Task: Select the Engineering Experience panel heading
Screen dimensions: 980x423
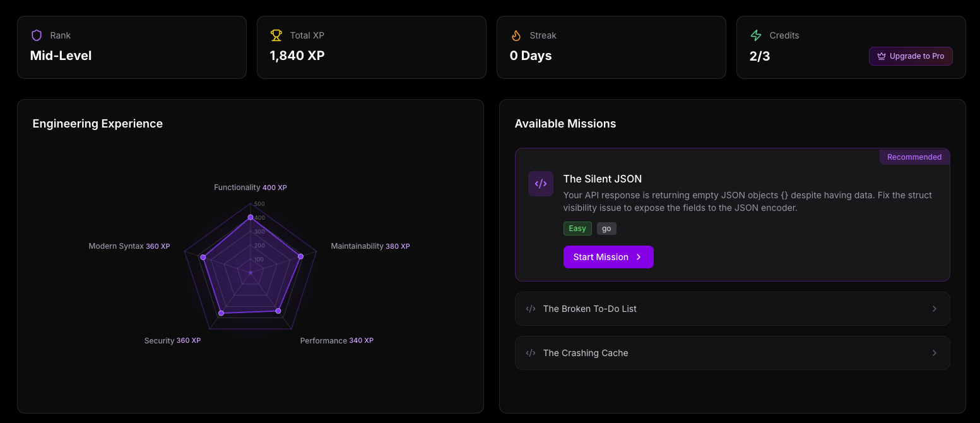Action: [x=97, y=123]
